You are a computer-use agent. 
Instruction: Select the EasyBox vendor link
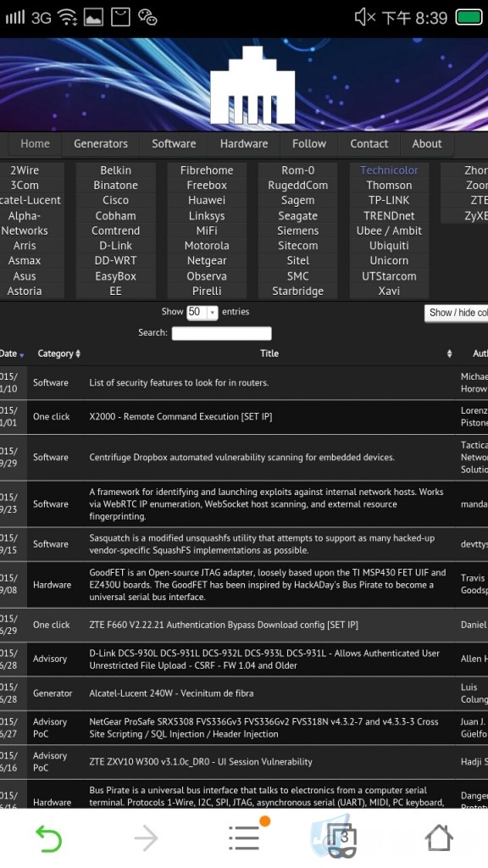(x=115, y=276)
